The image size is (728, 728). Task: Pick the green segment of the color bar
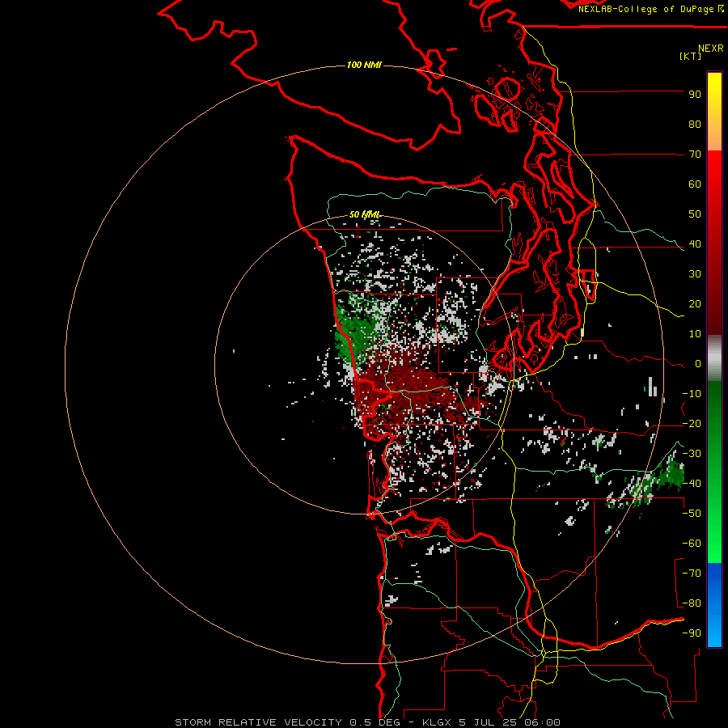[714, 472]
